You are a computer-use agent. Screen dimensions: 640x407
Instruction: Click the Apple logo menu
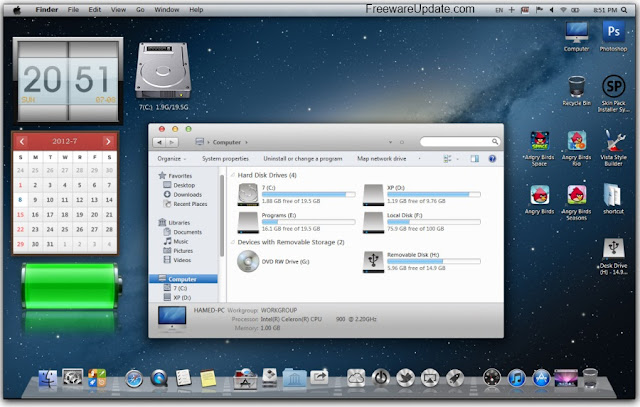point(17,10)
